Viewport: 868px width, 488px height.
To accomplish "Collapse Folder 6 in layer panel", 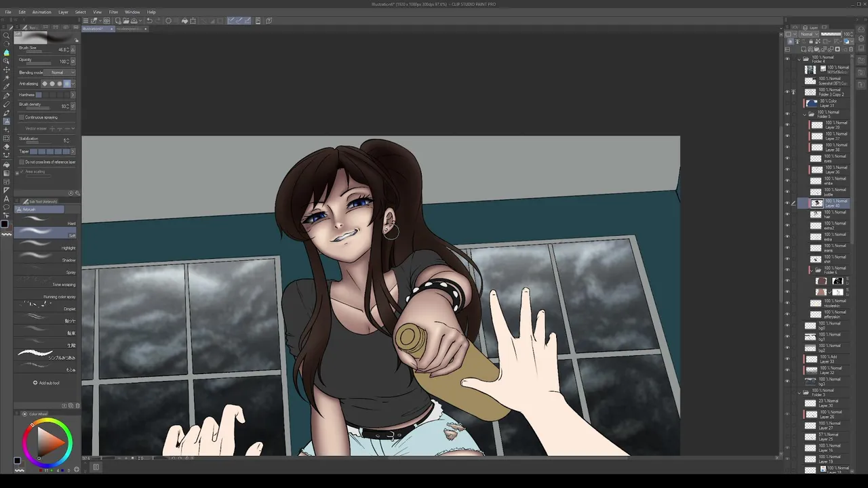I will tap(812, 270).
